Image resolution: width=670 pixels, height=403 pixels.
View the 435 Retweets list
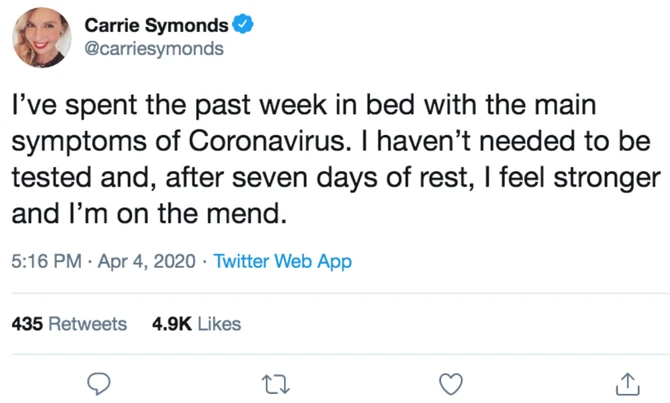[69, 324]
